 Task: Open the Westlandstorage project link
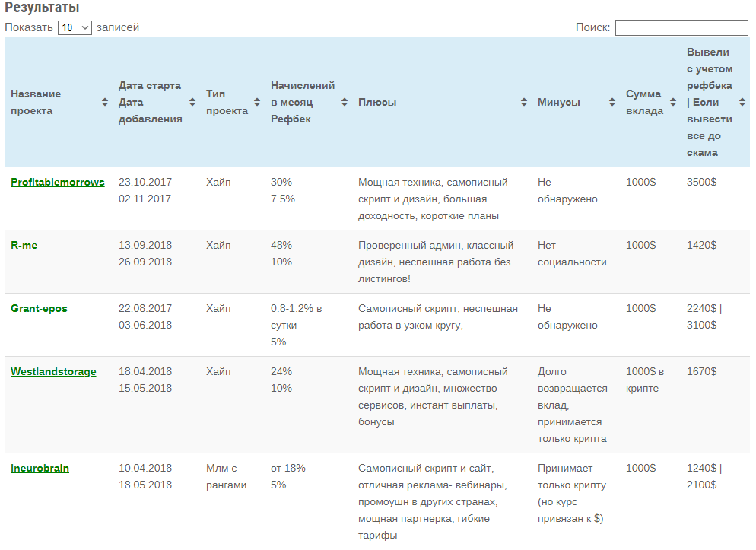53,372
